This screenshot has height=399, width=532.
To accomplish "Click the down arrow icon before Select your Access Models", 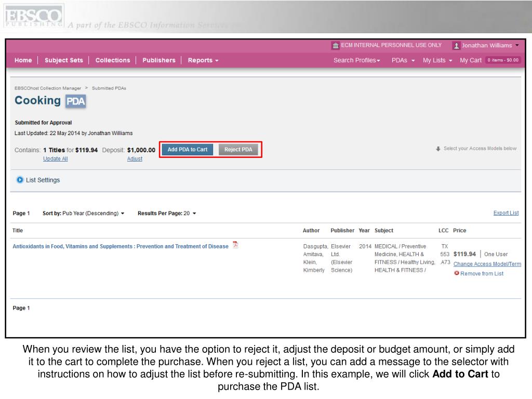I will 438,149.
